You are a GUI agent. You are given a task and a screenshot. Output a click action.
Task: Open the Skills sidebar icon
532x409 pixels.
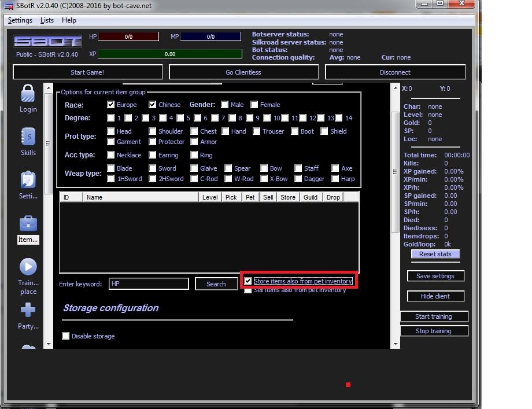(28, 137)
